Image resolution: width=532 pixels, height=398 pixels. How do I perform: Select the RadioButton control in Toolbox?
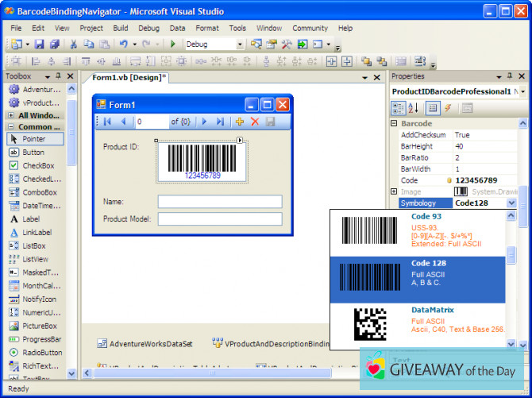click(x=41, y=353)
